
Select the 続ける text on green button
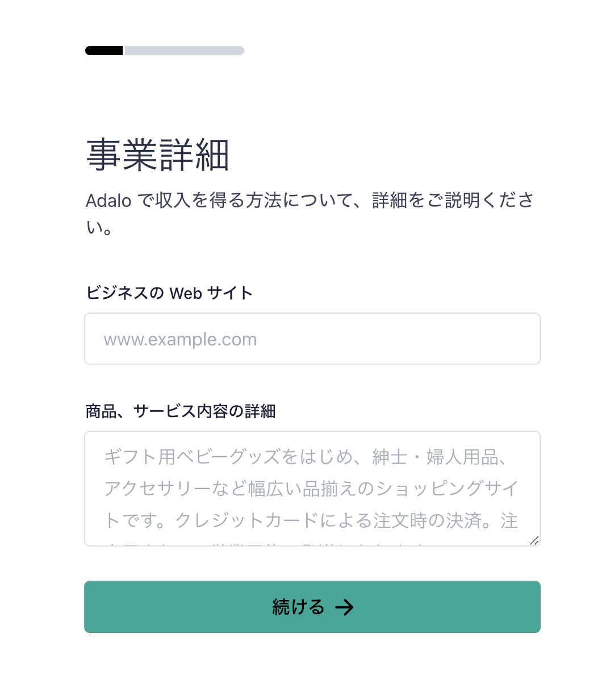pos(298,607)
